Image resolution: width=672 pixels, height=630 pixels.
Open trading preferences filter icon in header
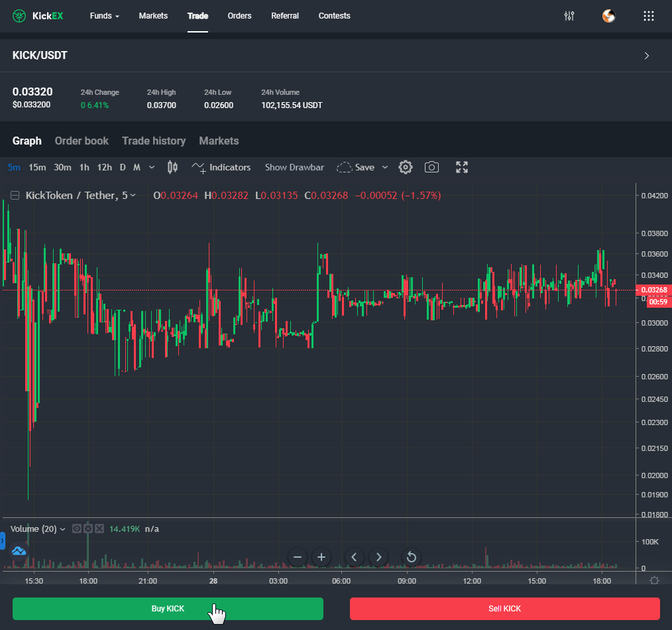(x=569, y=16)
